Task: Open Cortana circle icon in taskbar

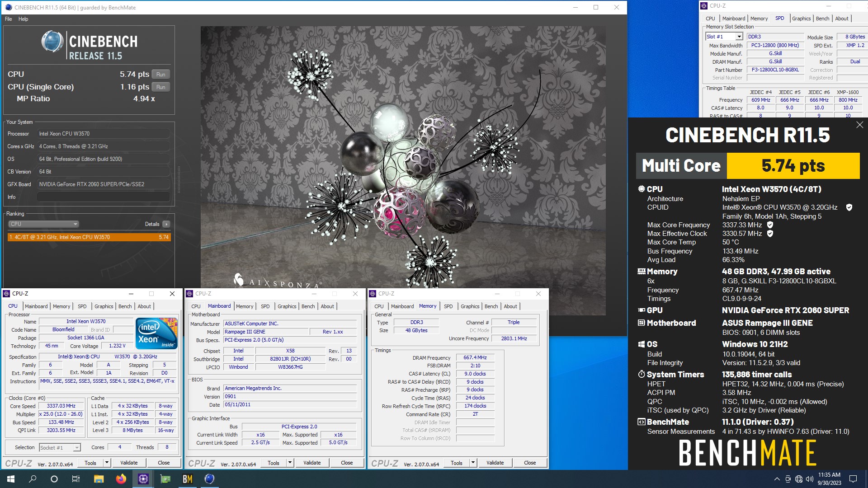Action: (x=54, y=479)
